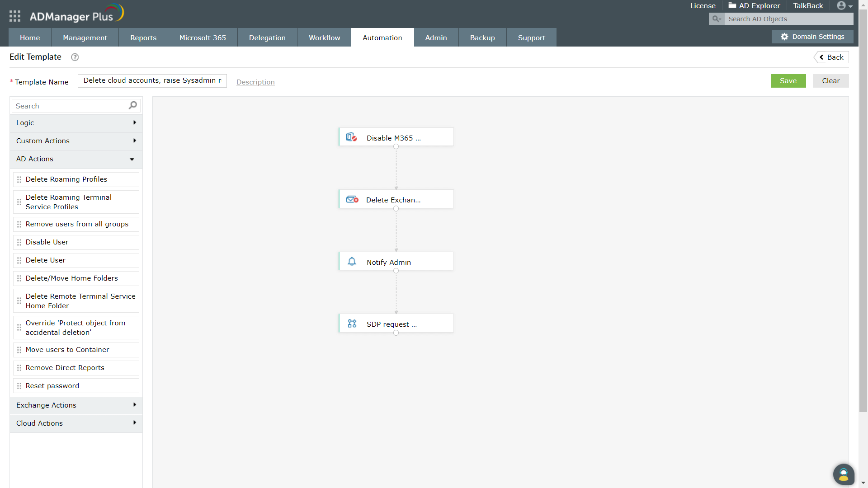Image resolution: width=868 pixels, height=488 pixels.
Task: Open the account dropdown arrow
Action: tap(850, 6)
